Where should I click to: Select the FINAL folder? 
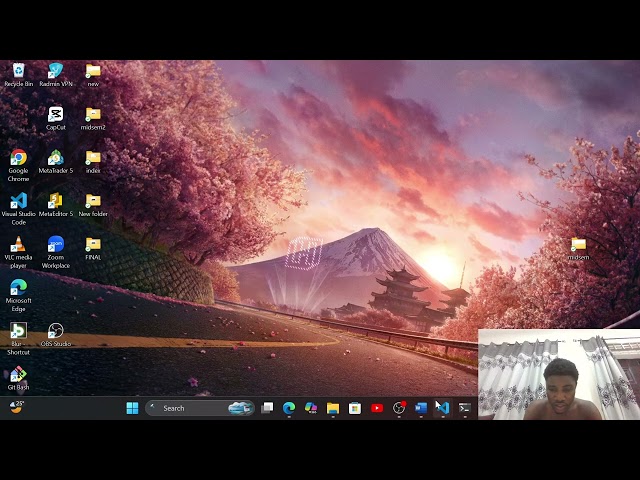click(x=93, y=248)
